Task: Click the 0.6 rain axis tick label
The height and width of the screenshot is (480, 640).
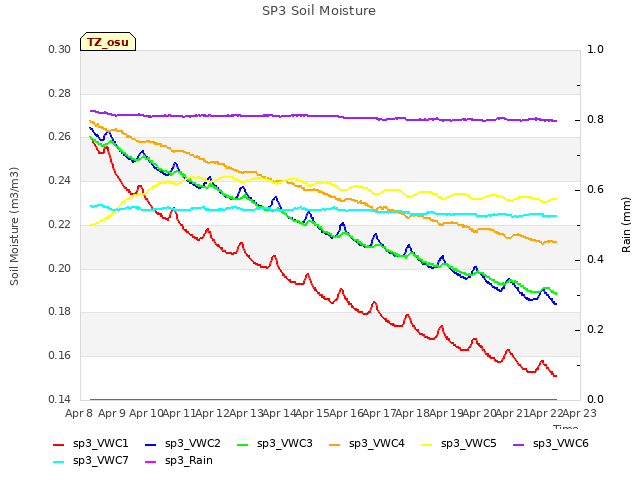Action: (x=595, y=190)
